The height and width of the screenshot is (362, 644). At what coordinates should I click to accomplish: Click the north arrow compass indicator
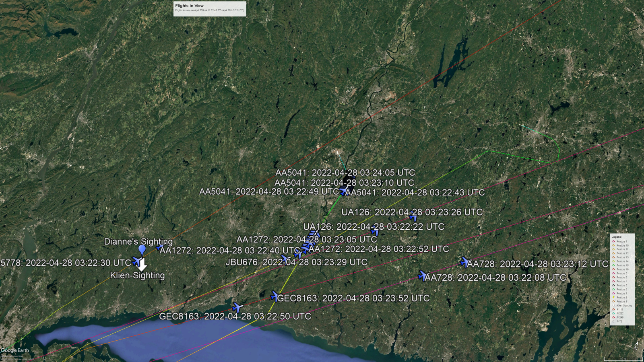tap(636, 346)
